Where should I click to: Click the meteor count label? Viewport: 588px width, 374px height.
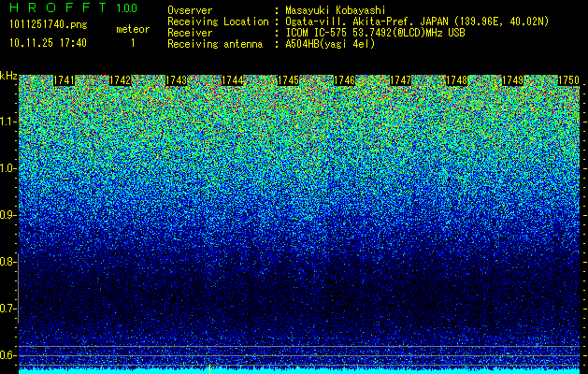[133, 29]
